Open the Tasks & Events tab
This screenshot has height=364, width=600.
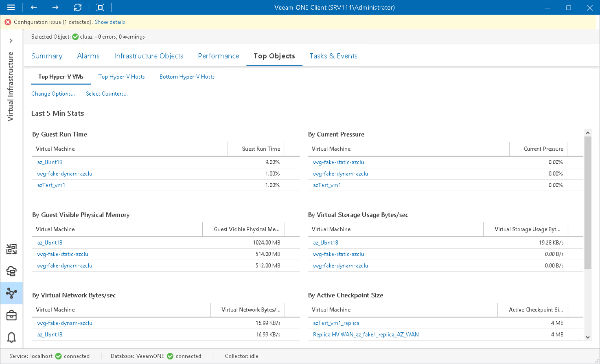coord(333,56)
